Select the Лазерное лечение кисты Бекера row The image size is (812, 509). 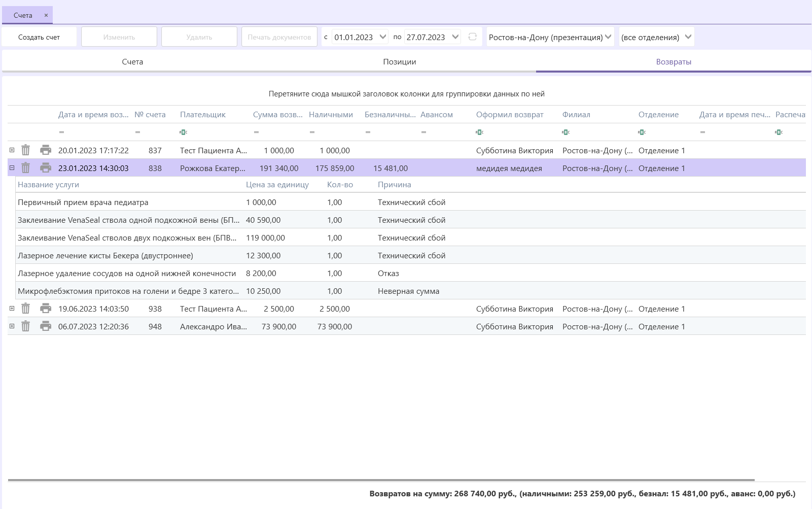point(411,255)
